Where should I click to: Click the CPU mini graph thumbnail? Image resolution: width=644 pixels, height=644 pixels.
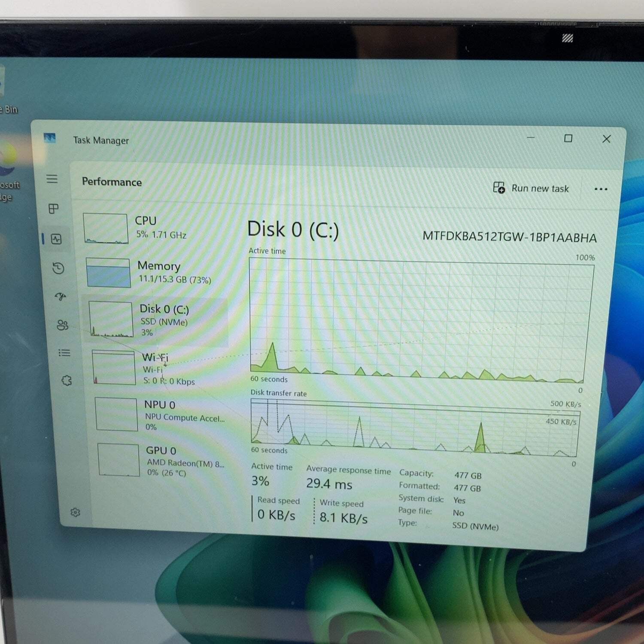click(106, 229)
